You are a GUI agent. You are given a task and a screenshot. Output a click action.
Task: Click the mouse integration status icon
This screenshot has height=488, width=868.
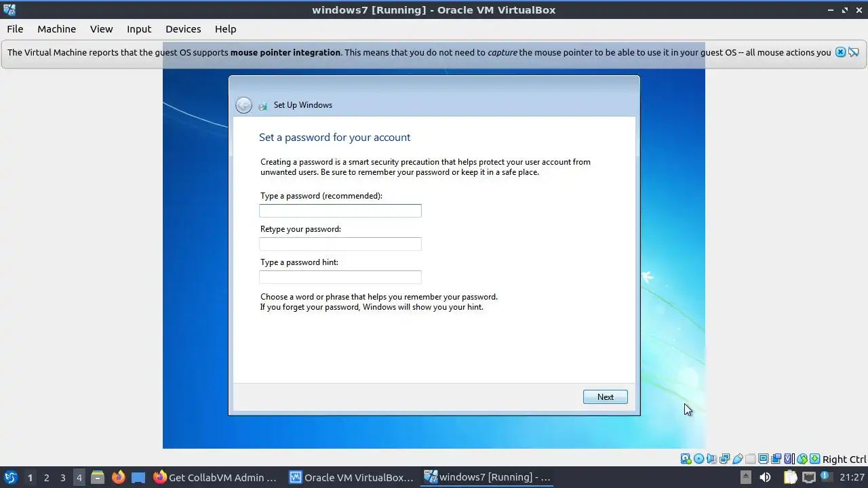tap(802, 459)
